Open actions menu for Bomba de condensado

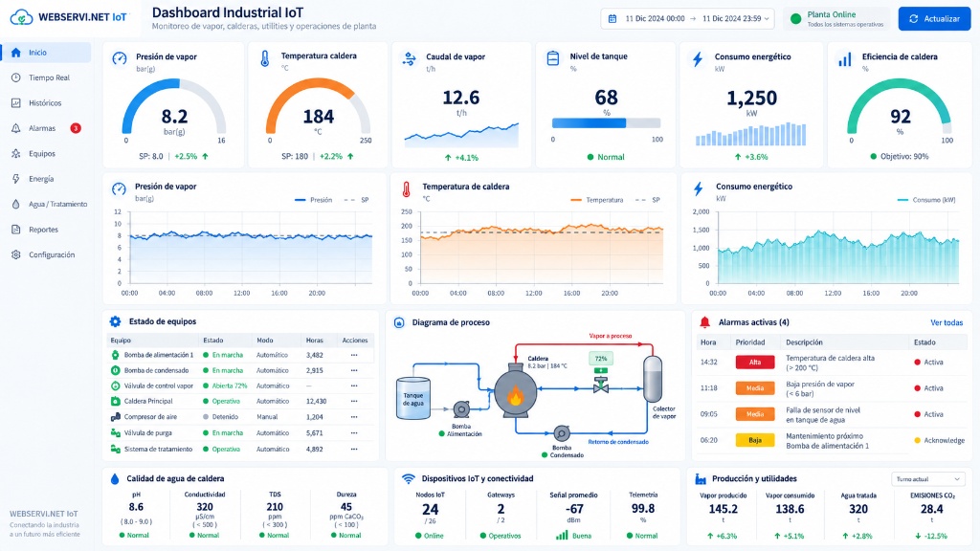354,370
